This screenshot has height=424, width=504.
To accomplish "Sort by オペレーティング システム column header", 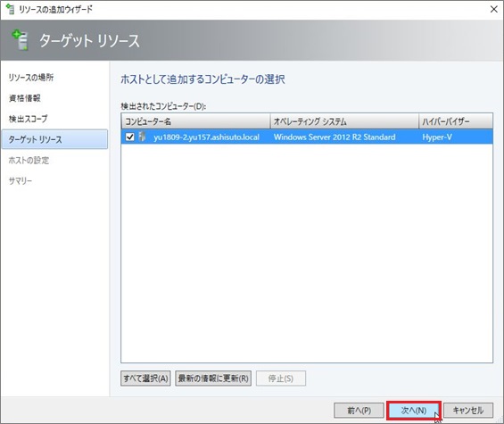I will click(344, 121).
